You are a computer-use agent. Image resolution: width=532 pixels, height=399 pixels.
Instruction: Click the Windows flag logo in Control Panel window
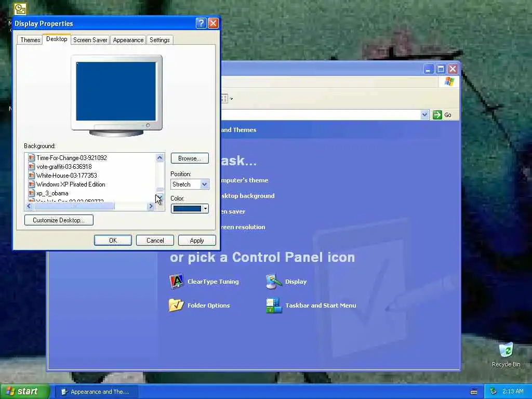click(x=449, y=82)
